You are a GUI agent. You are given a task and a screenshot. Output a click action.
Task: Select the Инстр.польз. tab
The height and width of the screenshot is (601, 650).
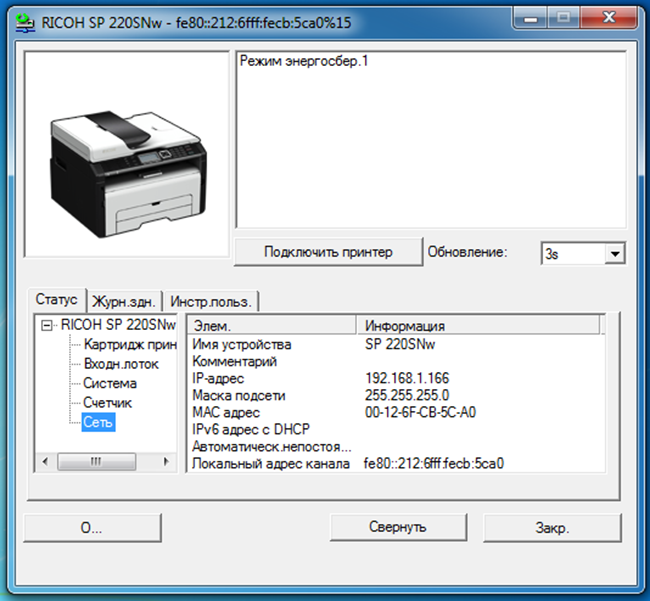click(x=211, y=300)
